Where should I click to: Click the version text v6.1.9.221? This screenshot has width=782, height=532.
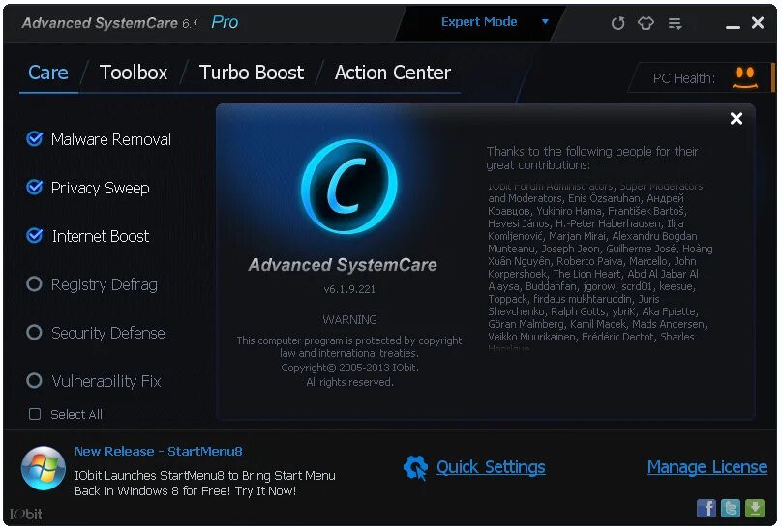pyautogui.click(x=349, y=289)
